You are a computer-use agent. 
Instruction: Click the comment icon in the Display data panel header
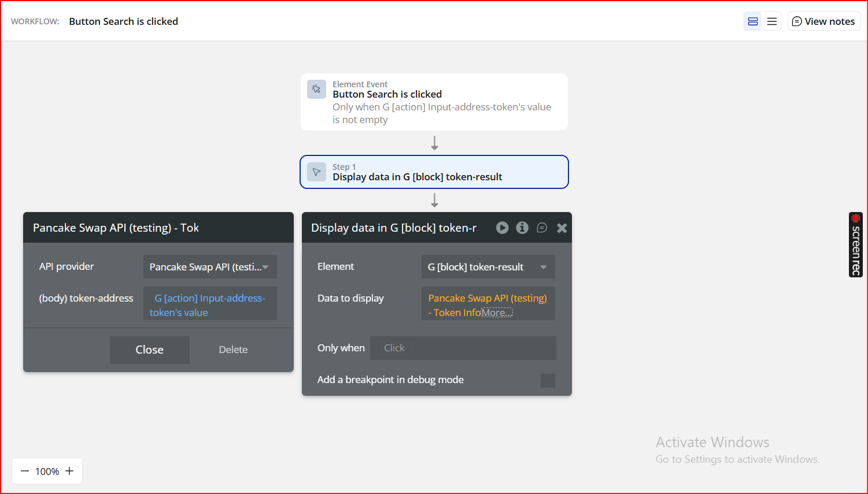[542, 228]
